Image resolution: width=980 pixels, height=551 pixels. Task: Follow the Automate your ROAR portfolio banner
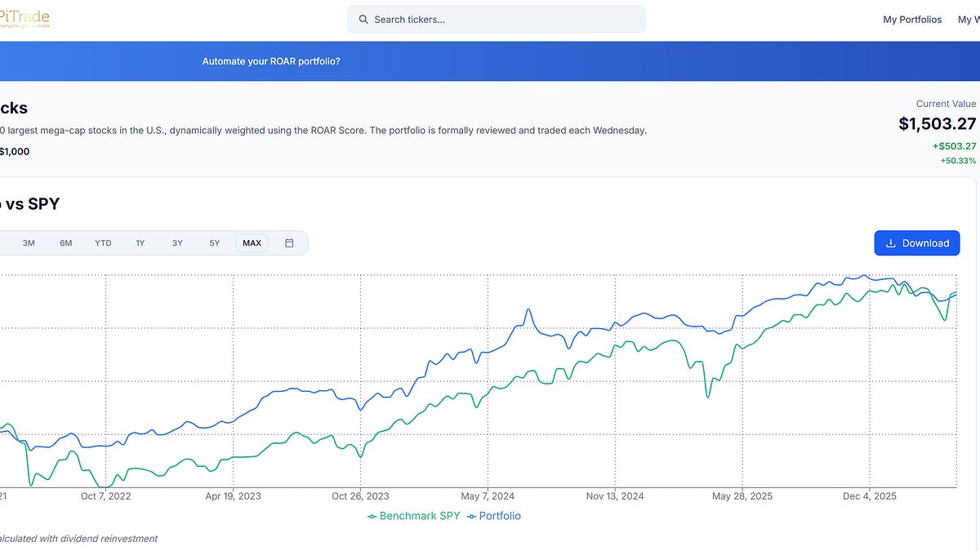(x=271, y=61)
